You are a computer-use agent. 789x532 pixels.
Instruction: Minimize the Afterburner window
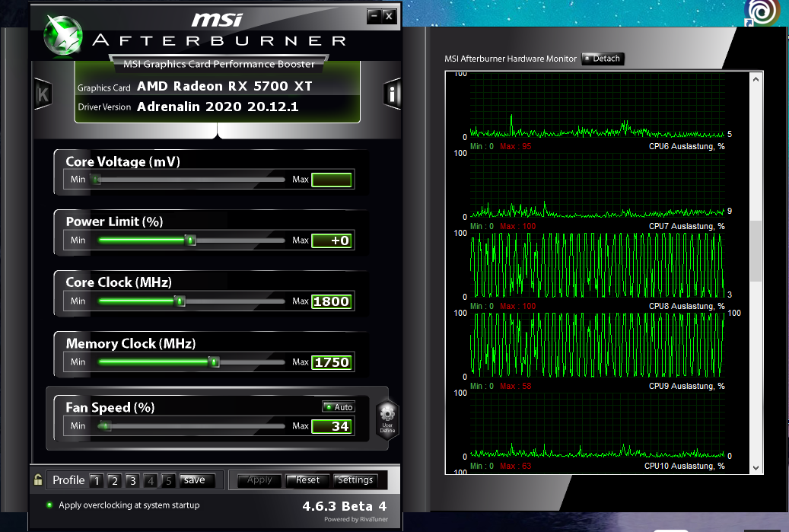click(x=374, y=16)
